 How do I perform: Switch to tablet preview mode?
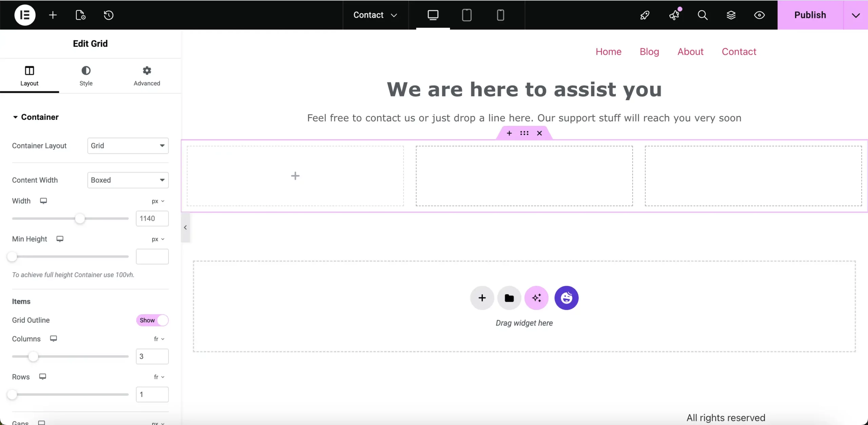coord(466,15)
